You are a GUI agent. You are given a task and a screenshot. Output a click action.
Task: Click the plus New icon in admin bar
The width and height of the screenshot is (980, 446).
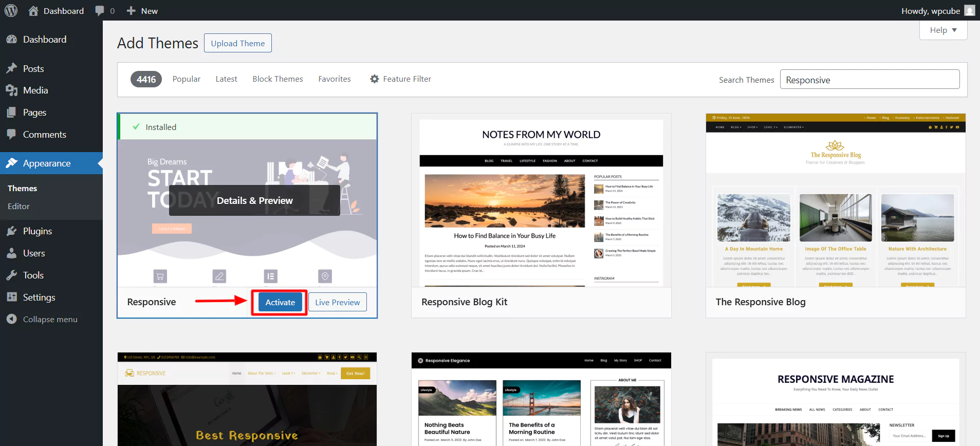click(x=131, y=11)
